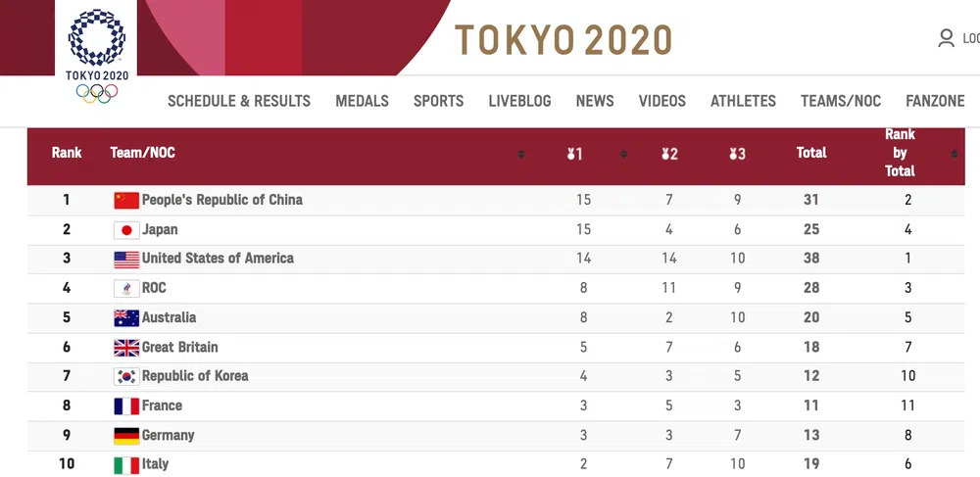
Task: Open People's Republic of China team link
Action: click(221, 200)
